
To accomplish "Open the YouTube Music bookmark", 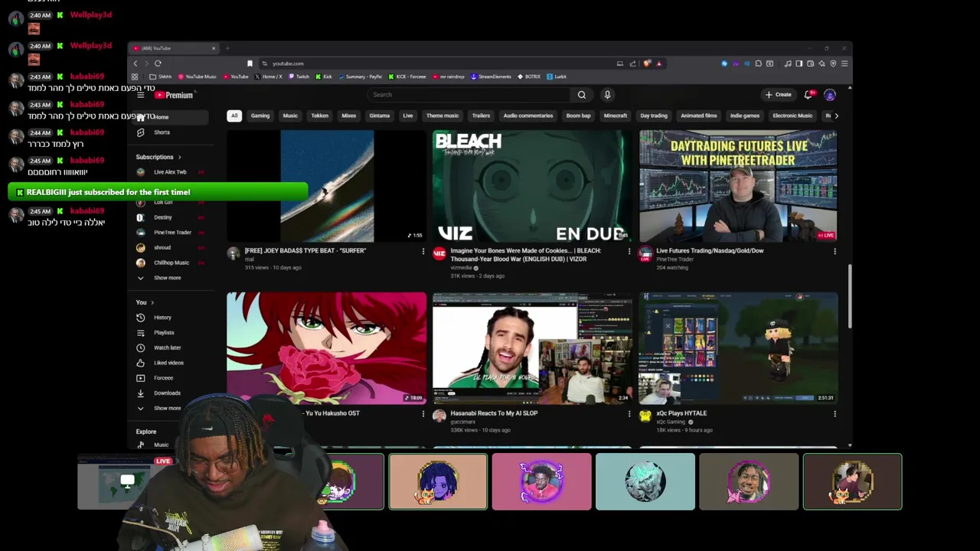I will (x=198, y=77).
